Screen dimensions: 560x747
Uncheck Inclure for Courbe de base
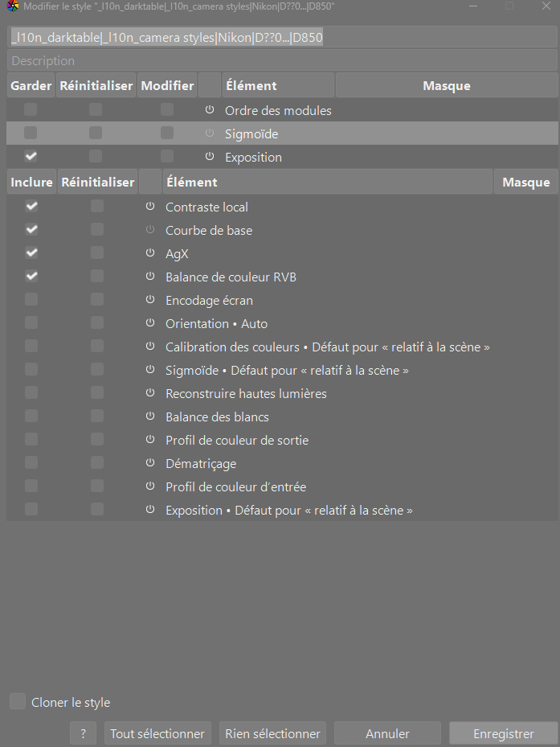point(31,230)
